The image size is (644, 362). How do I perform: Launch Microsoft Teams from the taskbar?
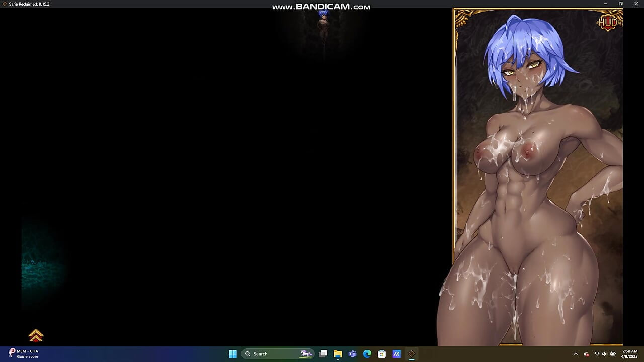pyautogui.click(x=352, y=354)
